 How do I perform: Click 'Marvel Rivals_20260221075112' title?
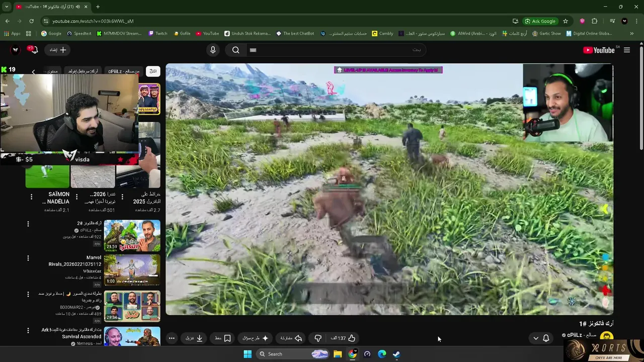click(75, 261)
